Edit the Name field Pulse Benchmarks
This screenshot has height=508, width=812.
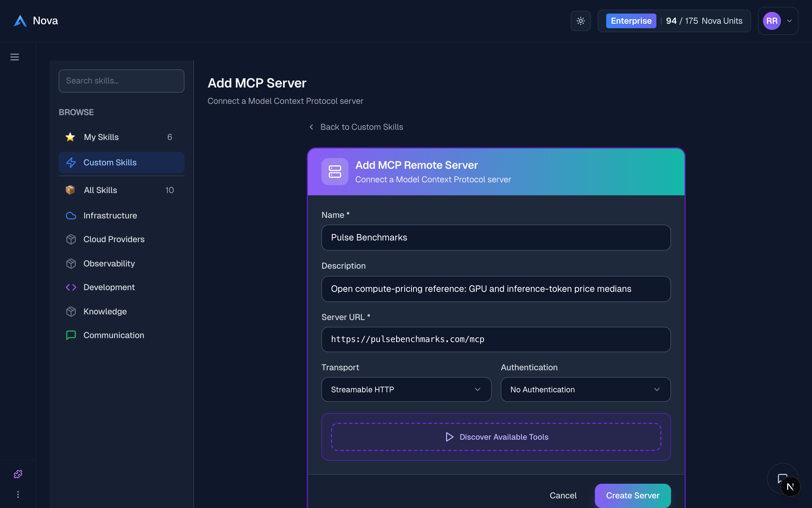(496, 238)
